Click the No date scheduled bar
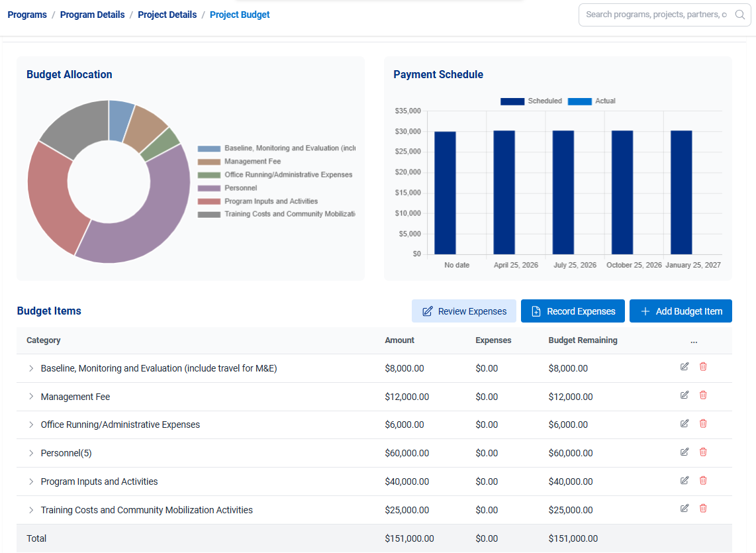 [x=445, y=193]
